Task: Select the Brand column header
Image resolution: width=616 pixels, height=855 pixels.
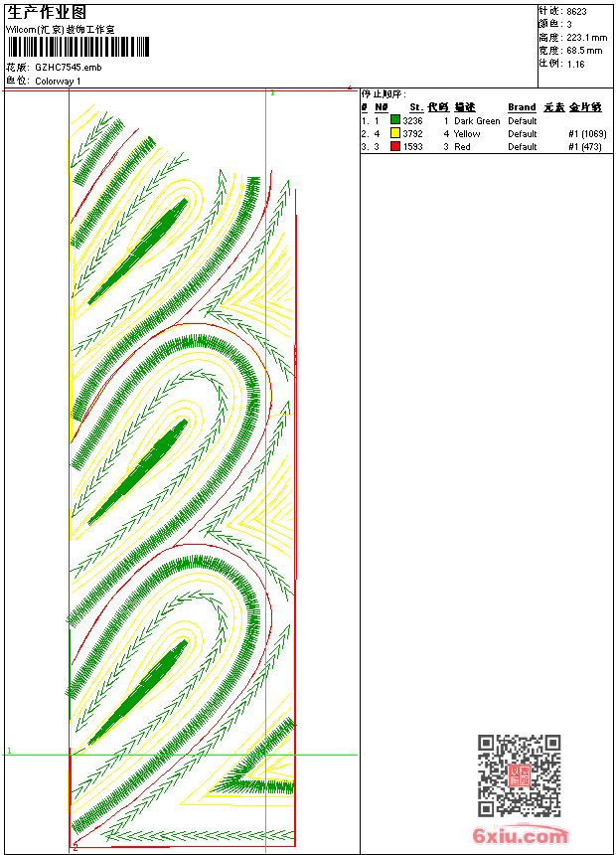Action: click(x=522, y=107)
